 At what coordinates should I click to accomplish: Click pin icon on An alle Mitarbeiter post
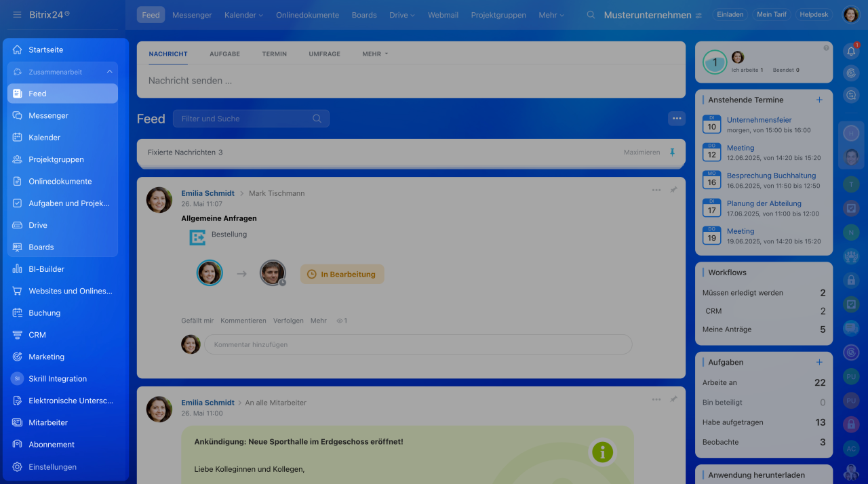click(x=673, y=399)
